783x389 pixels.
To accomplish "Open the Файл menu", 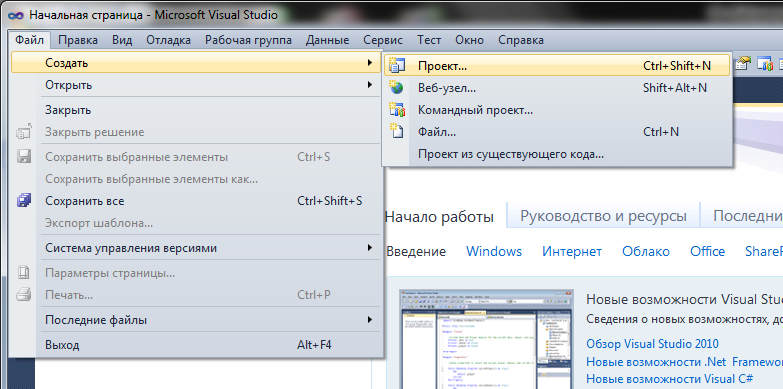I will [x=29, y=40].
